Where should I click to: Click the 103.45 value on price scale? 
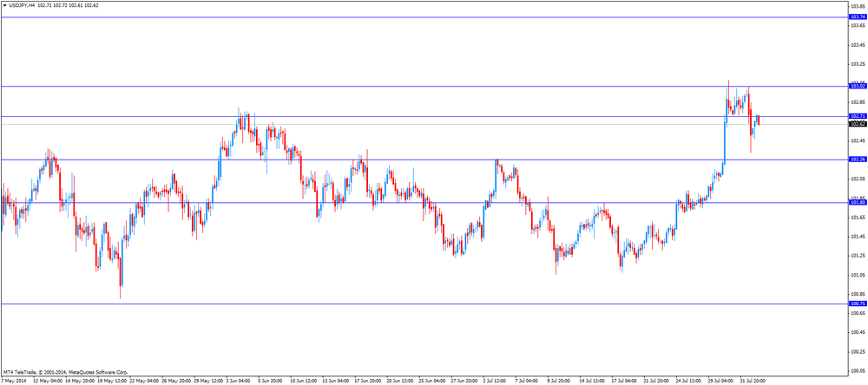pyautogui.click(x=858, y=45)
